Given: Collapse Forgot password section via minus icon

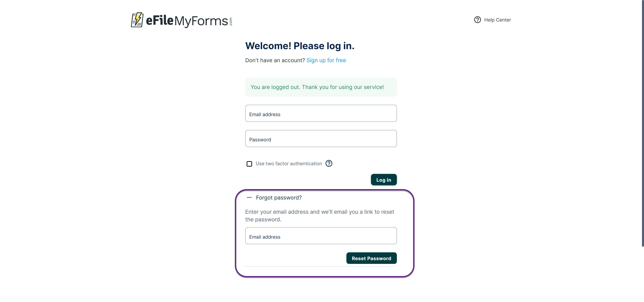Looking at the screenshot, I should 249,198.
